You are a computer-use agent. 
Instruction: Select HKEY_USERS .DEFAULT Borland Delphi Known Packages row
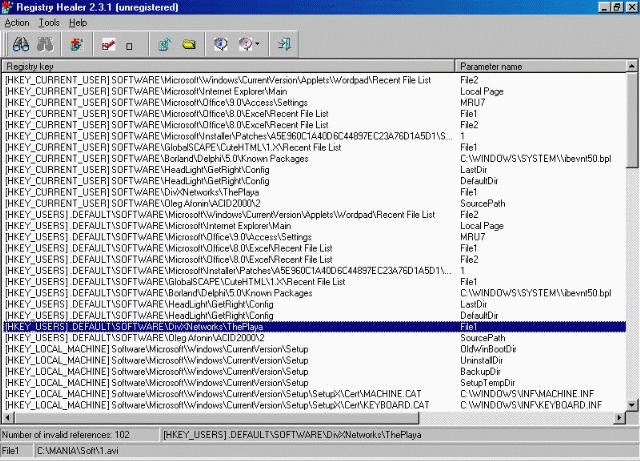pyautogui.click(x=314, y=293)
